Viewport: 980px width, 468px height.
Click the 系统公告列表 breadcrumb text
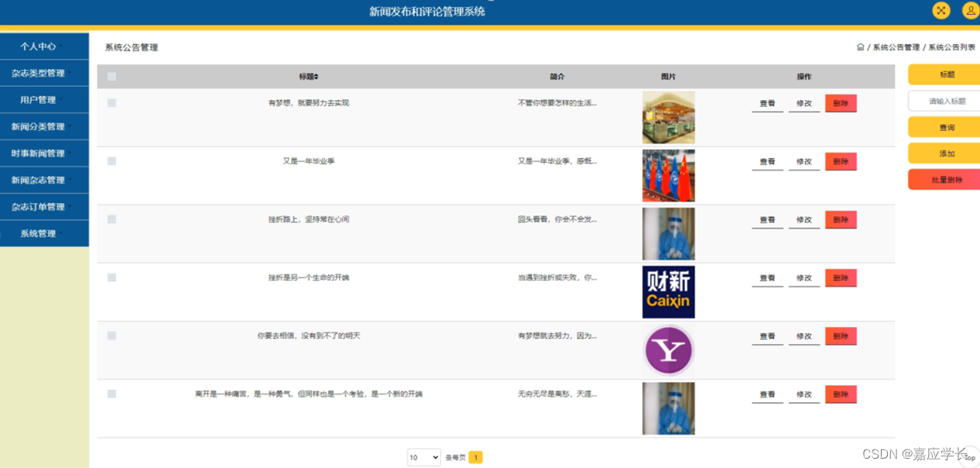coord(951,47)
